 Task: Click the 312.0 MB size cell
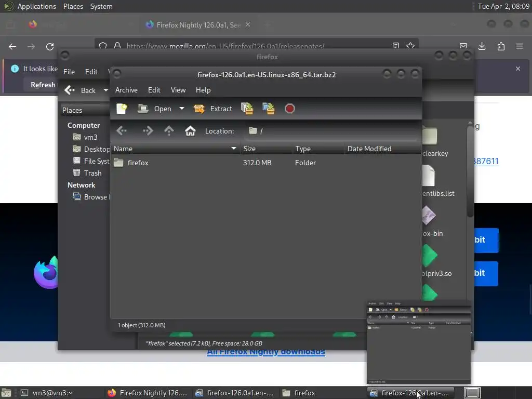[257, 163]
